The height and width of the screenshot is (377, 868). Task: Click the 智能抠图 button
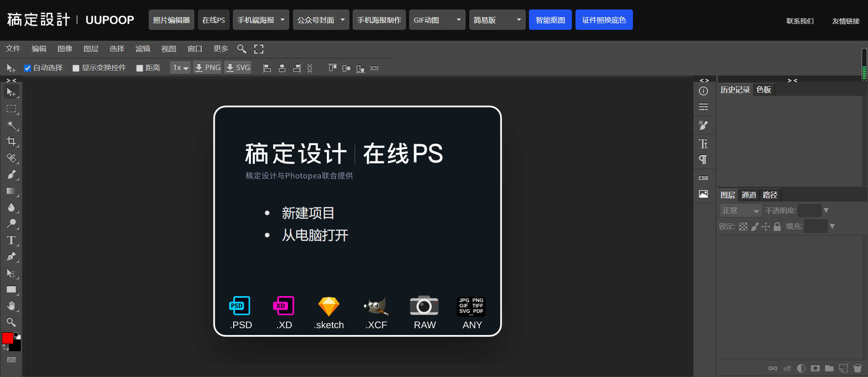[550, 20]
